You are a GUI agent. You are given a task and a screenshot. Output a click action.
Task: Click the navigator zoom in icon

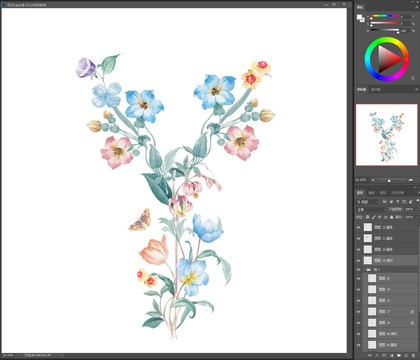(411, 180)
